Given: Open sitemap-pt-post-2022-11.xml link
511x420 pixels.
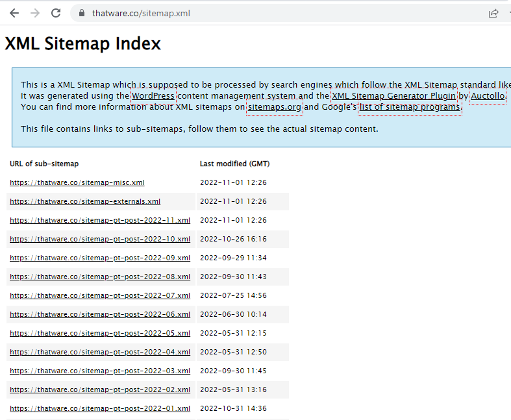Looking at the screenshot, I should (x=100, y=220).
